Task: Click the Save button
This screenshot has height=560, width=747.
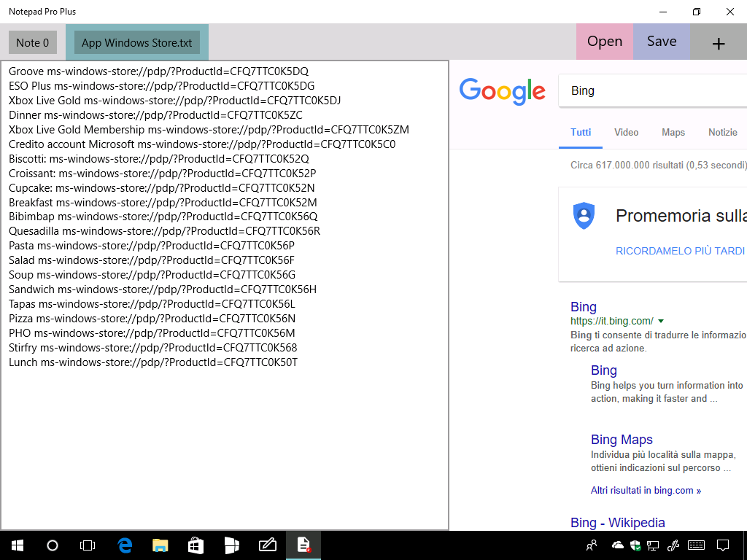Action: (662, 42)
